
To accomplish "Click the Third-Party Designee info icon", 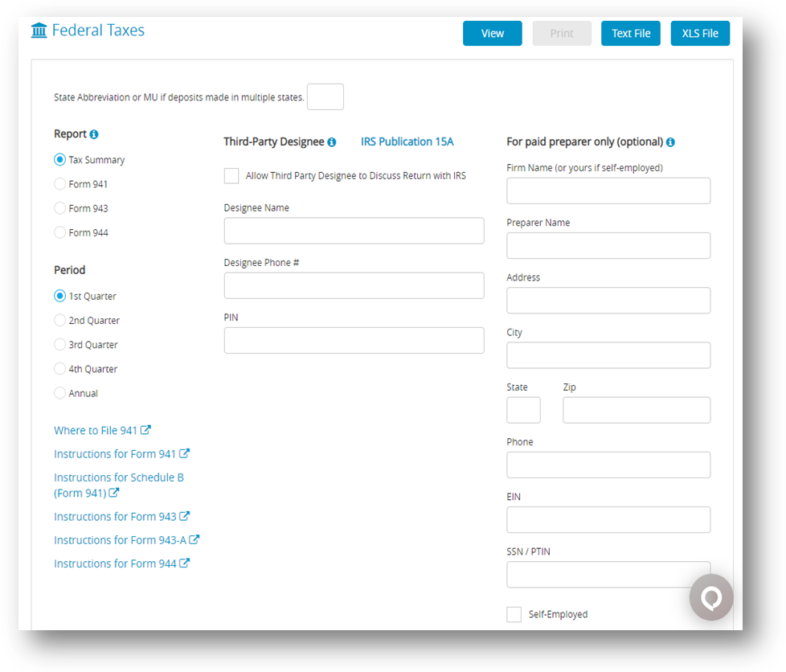I will click(334, 141).
